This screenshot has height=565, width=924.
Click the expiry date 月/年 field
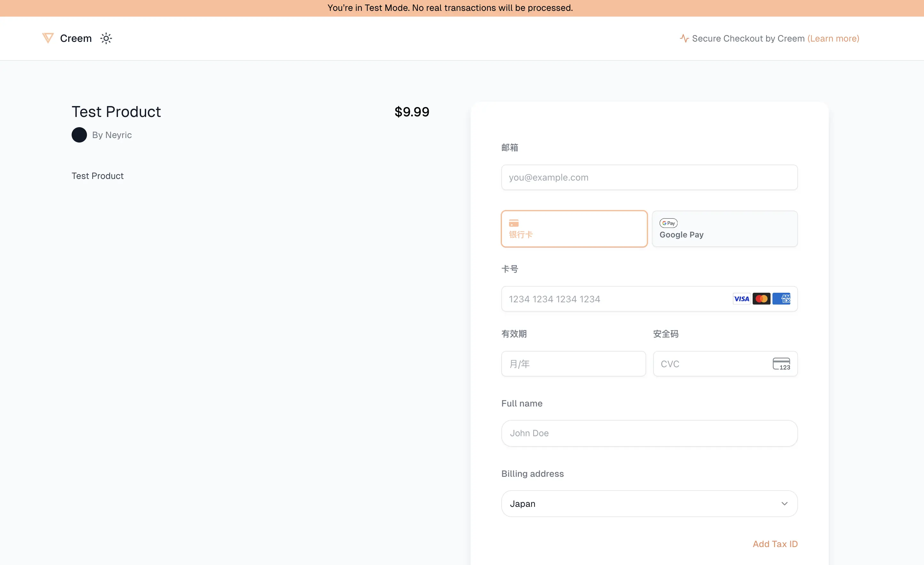tap(573, 364)
